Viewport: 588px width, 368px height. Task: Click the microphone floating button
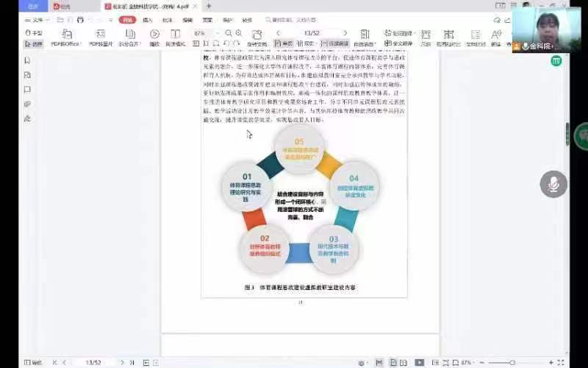point(553,184)
